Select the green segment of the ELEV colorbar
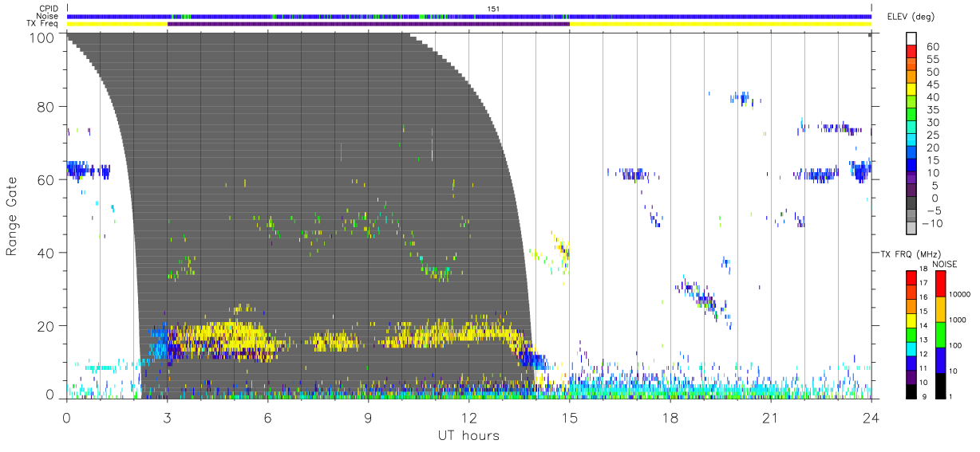 coord(913,116)
